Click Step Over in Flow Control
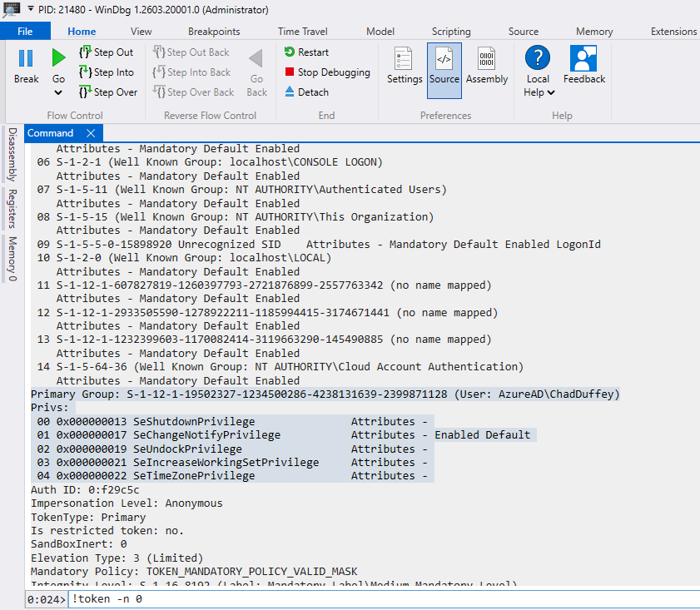Image resolution: width=700 pixels, height=610 pixels. point(108,92)
